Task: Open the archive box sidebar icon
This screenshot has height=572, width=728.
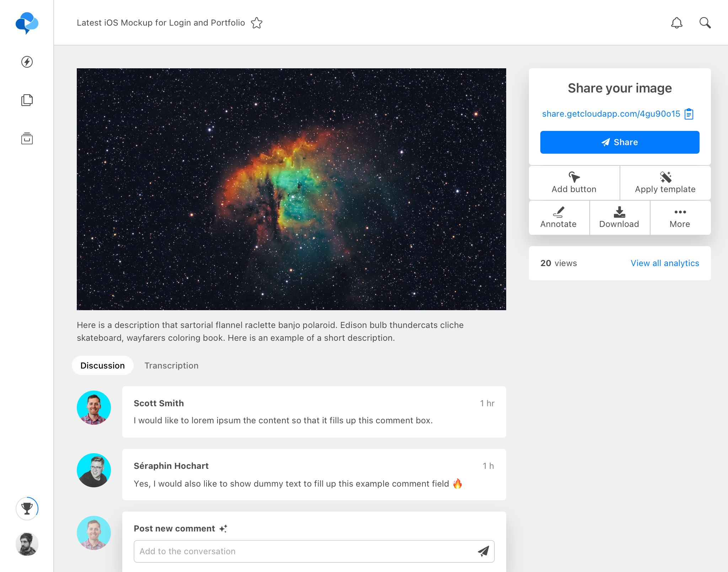Action: pos(27,138)
